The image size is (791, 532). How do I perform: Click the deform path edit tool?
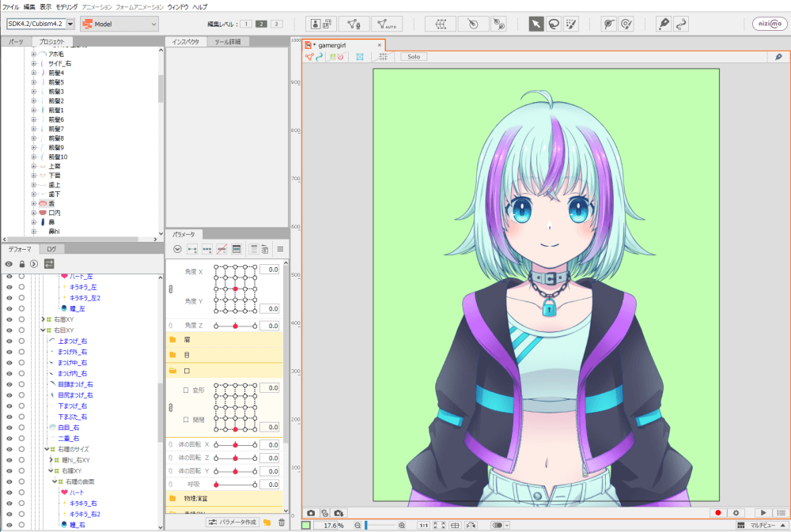[609, 24]
